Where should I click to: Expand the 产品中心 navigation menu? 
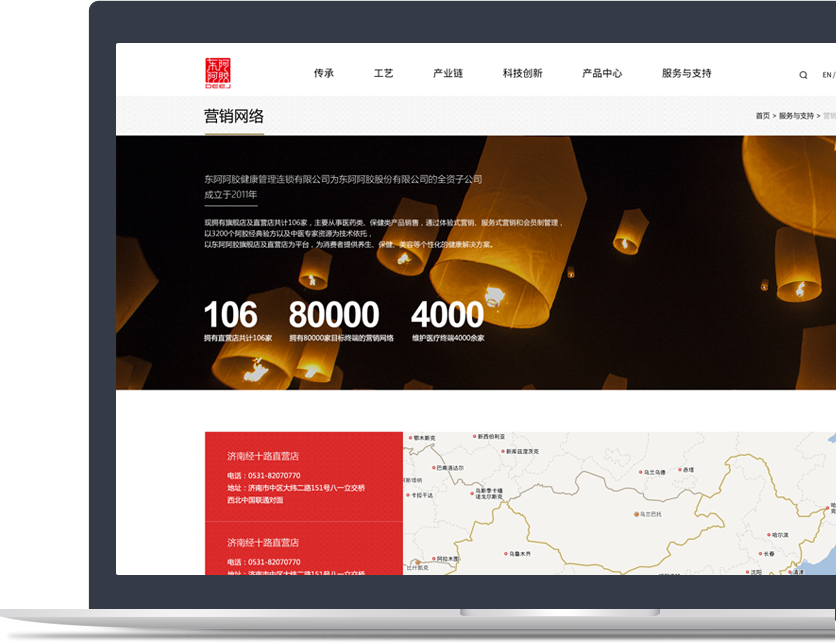(x=602, y=74)
